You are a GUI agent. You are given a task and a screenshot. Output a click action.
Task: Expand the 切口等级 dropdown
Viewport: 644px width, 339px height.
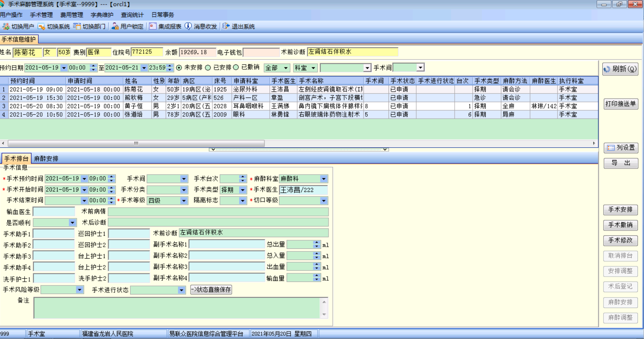(324, 201)
